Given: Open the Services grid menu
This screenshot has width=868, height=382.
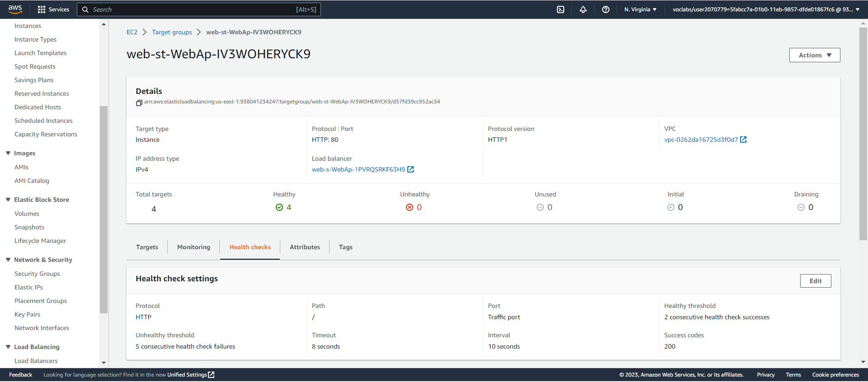Looking at the screenshot, I should pos(53,9).
